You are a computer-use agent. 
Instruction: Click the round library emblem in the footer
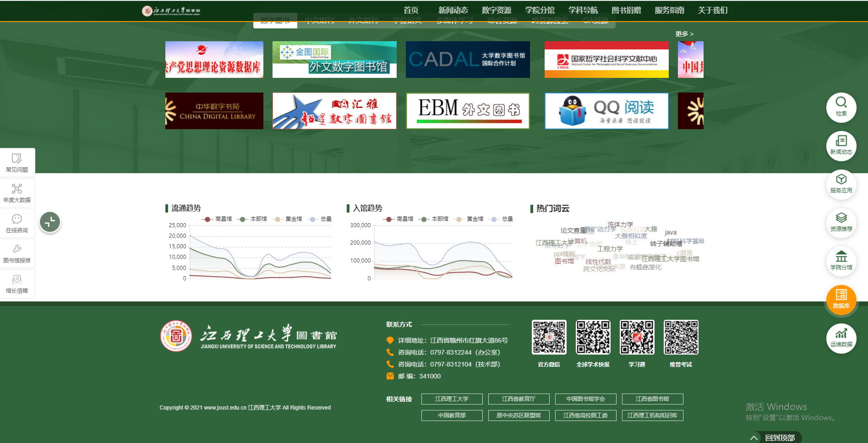point(176,336)
